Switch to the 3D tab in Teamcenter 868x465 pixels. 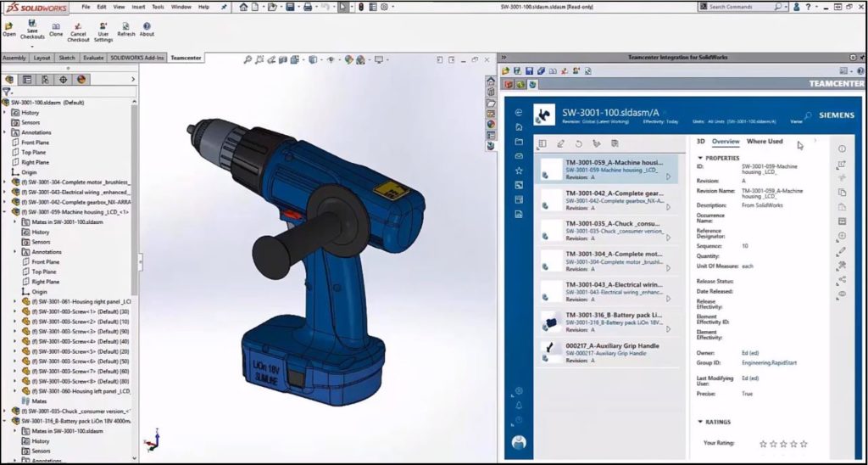point(700,142)
